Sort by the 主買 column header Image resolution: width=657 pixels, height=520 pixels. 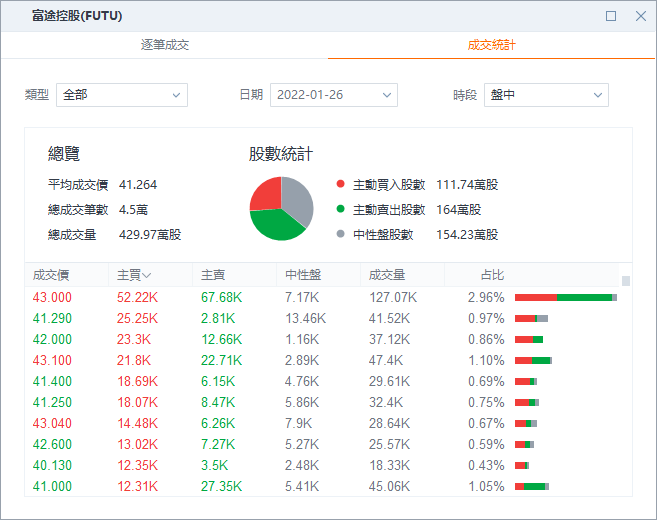point(134,275)
